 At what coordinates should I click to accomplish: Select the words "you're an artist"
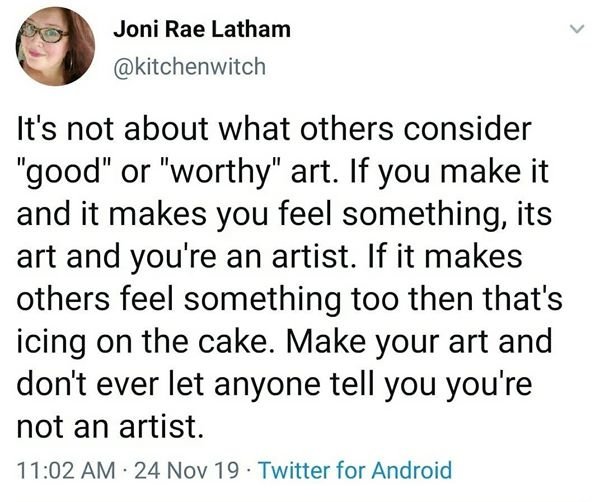click(x=240, y=256)
